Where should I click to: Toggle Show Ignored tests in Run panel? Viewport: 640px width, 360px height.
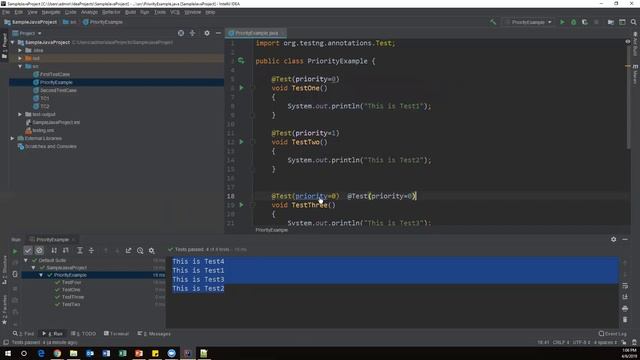(39, 250)
